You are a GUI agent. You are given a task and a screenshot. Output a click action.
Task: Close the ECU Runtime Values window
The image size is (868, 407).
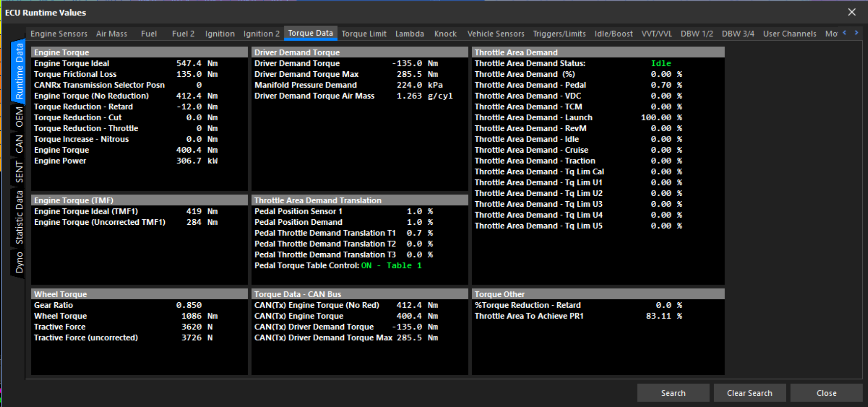point(851,12)
